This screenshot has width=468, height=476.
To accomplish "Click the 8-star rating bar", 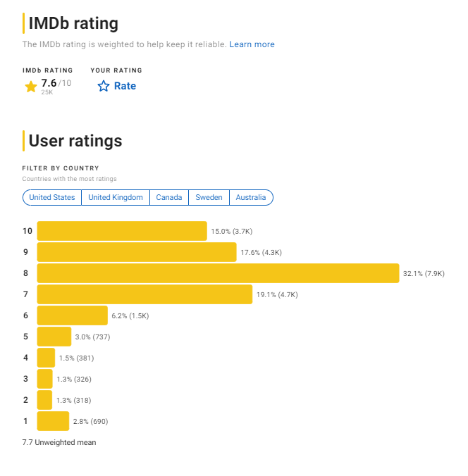I will tap(218, 273).
